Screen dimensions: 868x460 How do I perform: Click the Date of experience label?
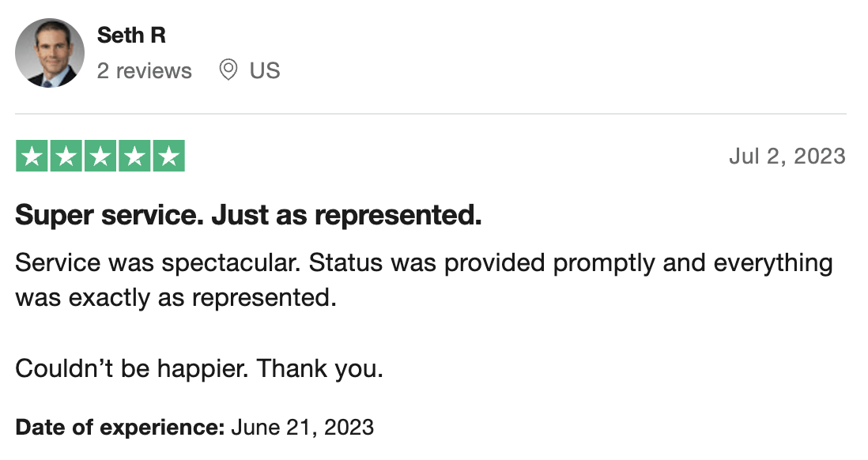(x=119, y=428)
